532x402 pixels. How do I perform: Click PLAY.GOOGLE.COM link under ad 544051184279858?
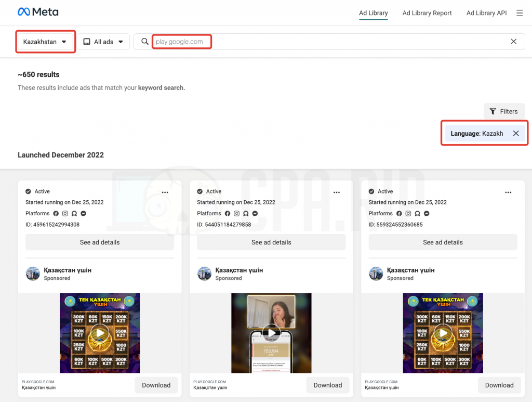(x=210, y=382)
